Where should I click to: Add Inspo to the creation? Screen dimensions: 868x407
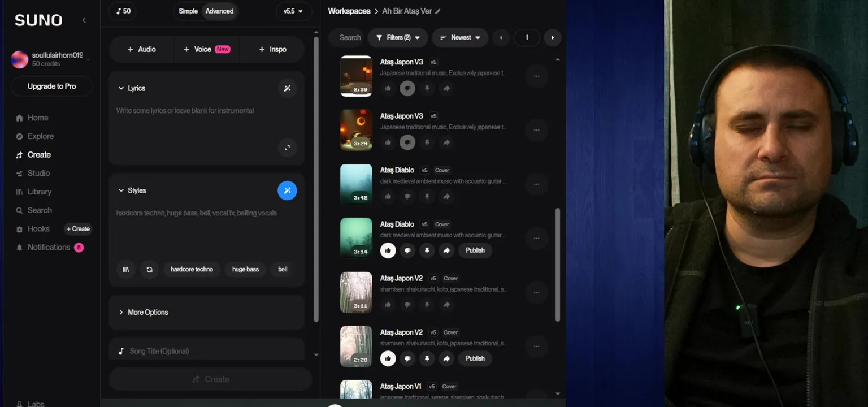tap(272, 49)
